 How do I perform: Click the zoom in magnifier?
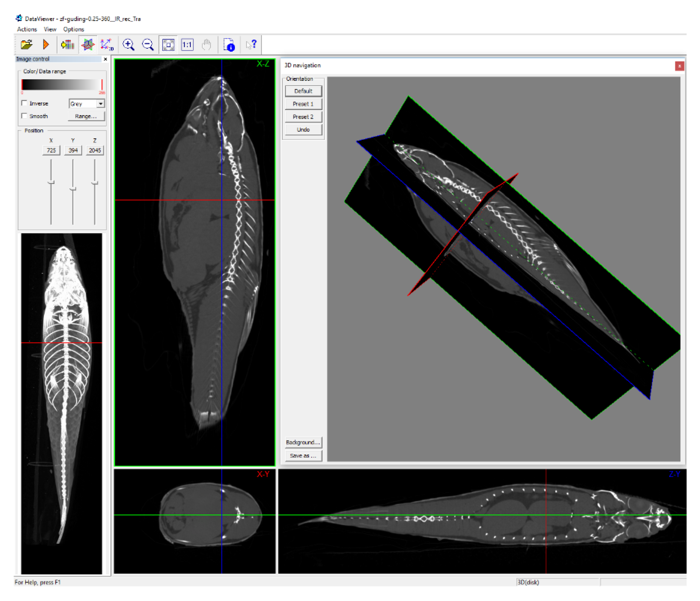pyautogui.click(x=128, y=45)
